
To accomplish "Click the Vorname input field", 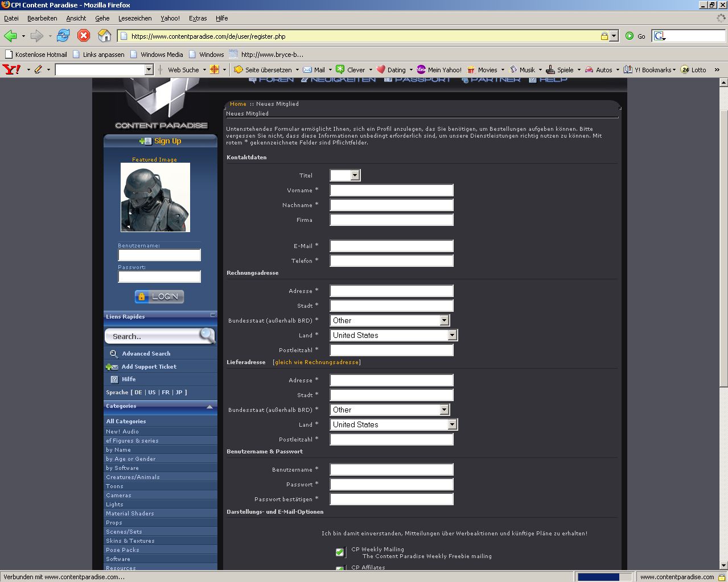I will click(392, 190).
